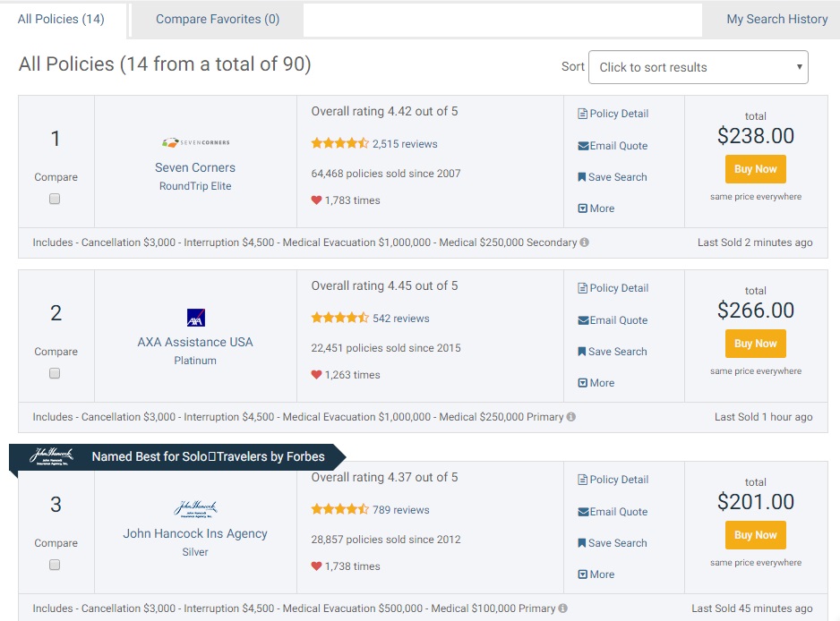Open the 789 reviews link

pyautogui.click(x=401, y=510)
